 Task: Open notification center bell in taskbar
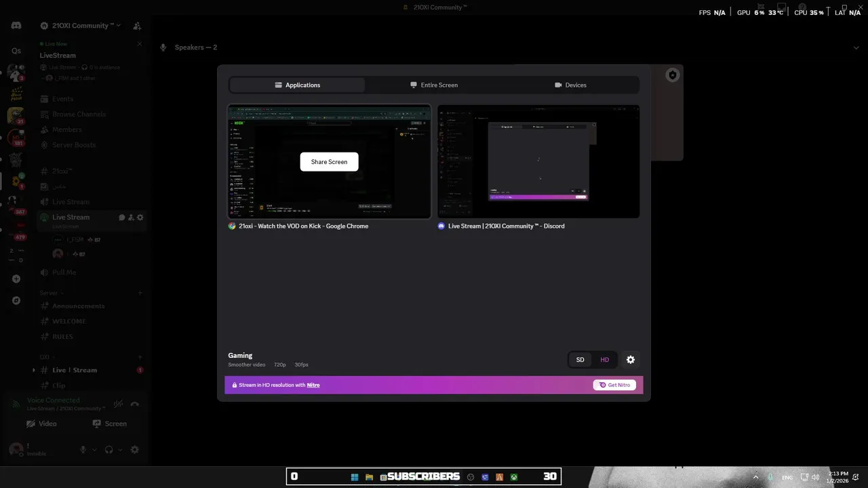click(x=856, y=478)
